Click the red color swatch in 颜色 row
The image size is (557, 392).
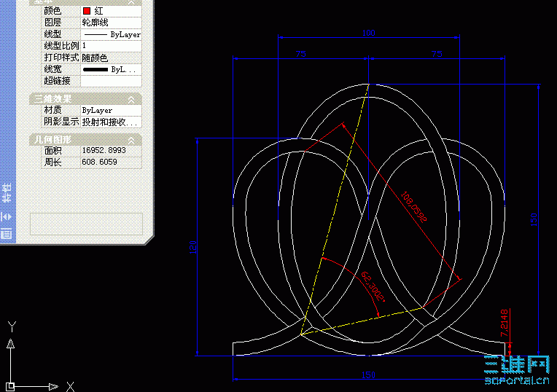(87, 11)
